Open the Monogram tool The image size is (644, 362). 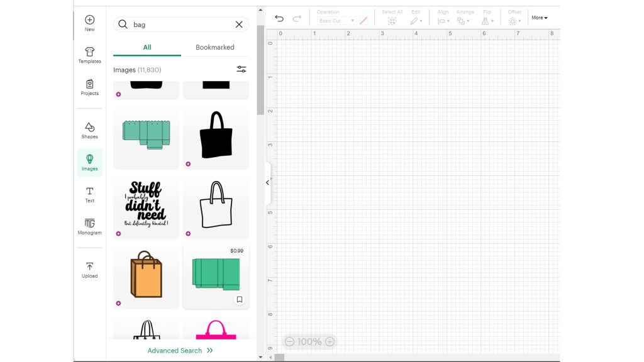tap(89, 226)
